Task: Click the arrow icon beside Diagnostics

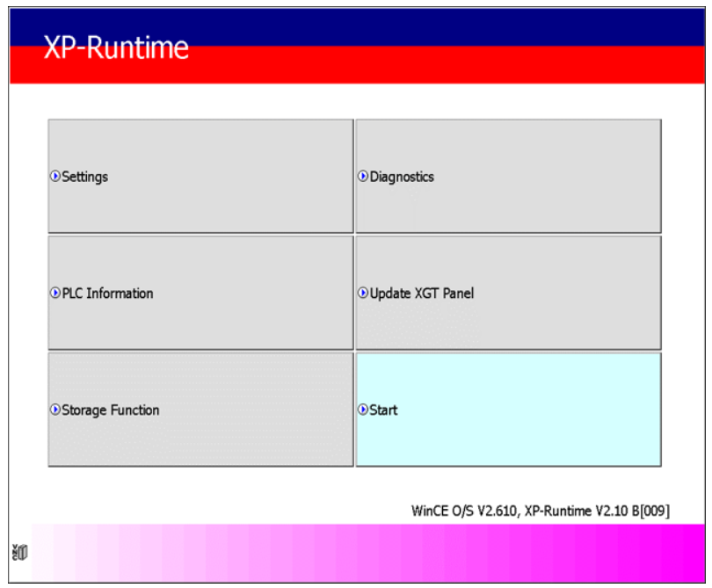Action: (363, 175)
